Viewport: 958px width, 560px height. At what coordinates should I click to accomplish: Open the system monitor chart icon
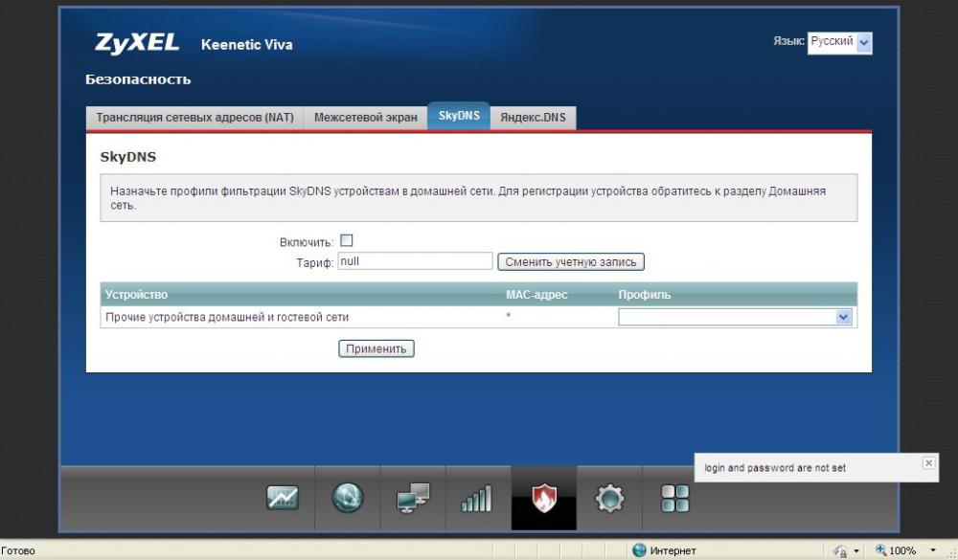click(x=283, y=498)
